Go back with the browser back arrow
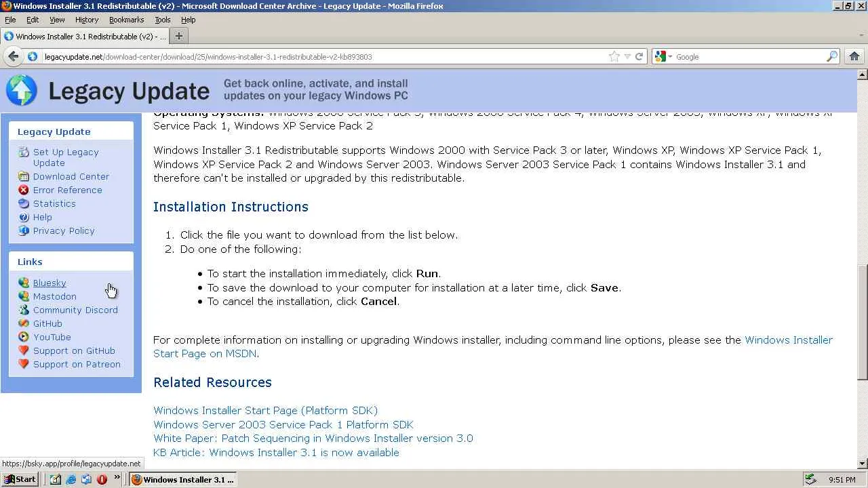 click(x=13, y=56)
